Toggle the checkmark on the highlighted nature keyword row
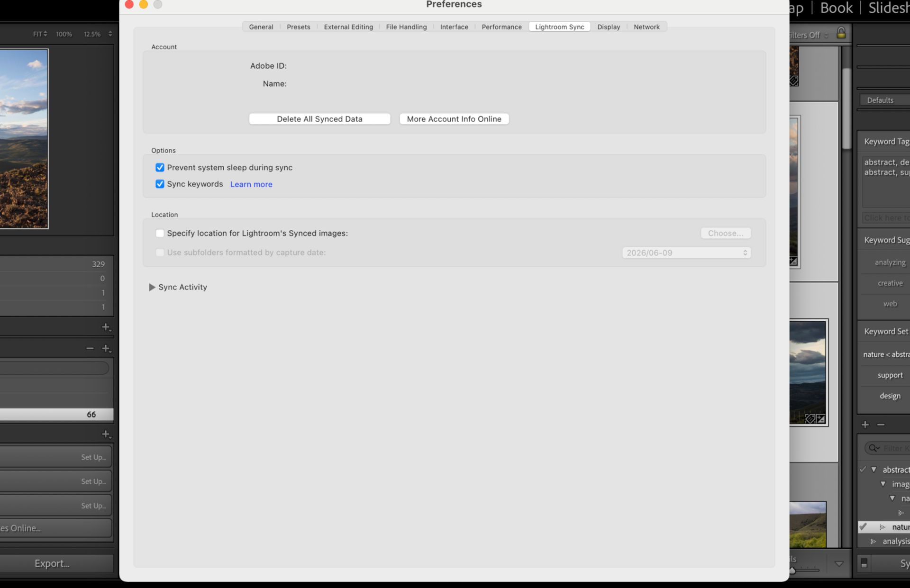This screenshot has width=910, height=588. [x=863, y=526]
